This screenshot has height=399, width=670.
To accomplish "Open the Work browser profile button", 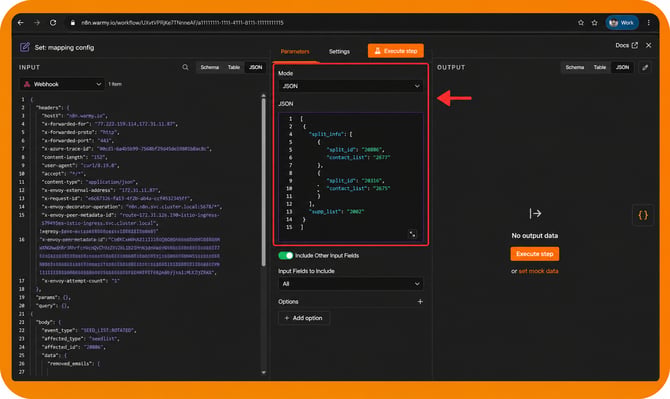I will tap(622, 23).
